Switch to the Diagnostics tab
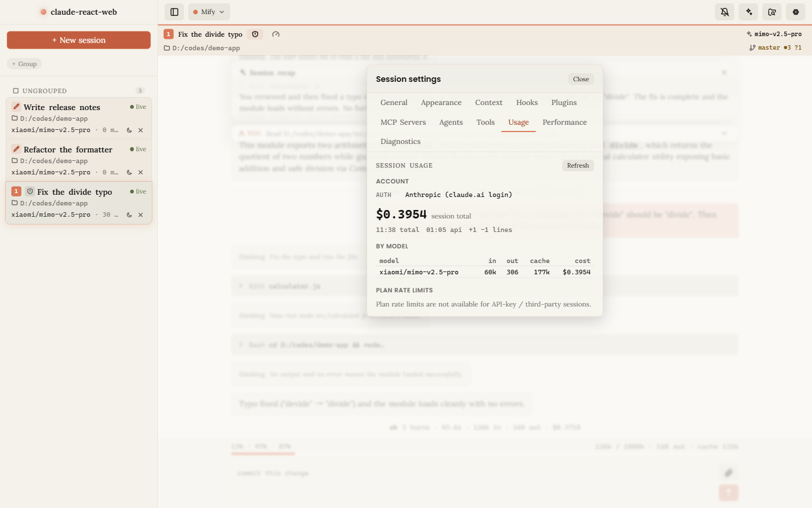Screen dimensions: 812x508 (400, 142)
